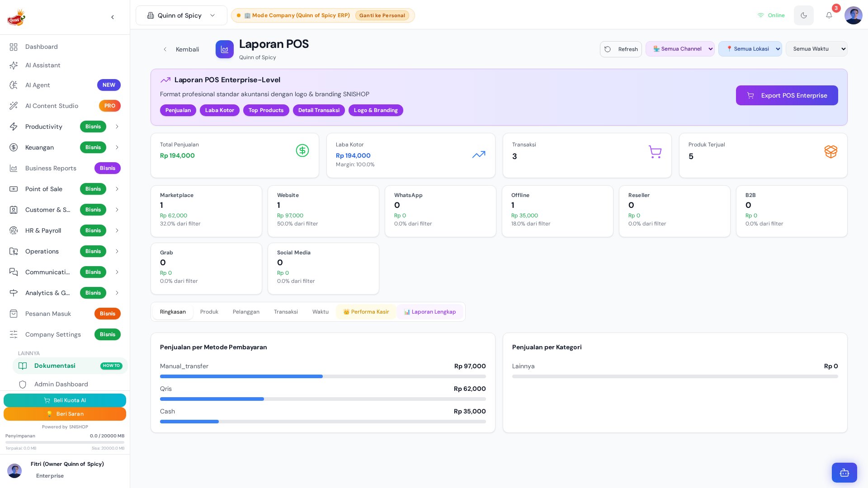The image size is (868, 488).
Task: Click the Company Settings sliders icon
Action: pos(14,334)
